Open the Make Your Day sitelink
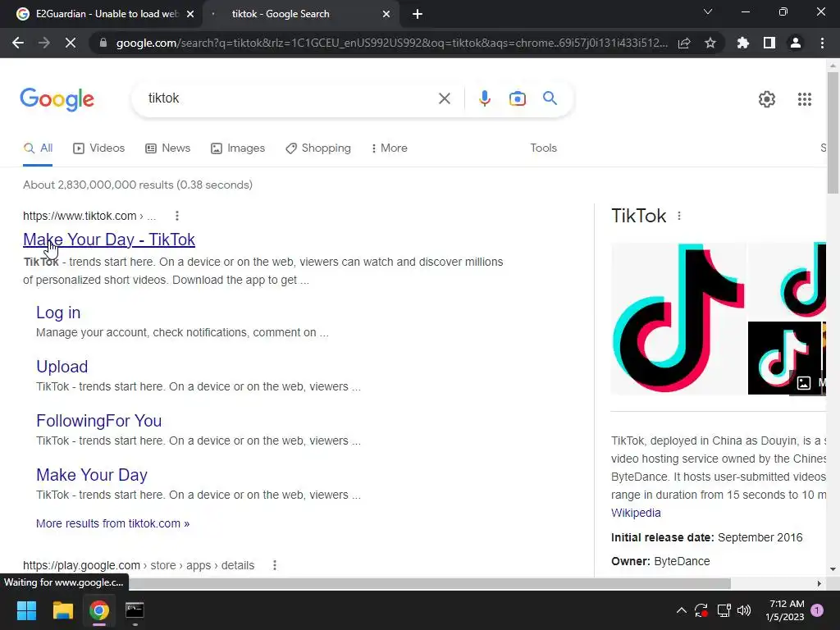The width and height of the screenshot is (840, 630). point(92,475)
